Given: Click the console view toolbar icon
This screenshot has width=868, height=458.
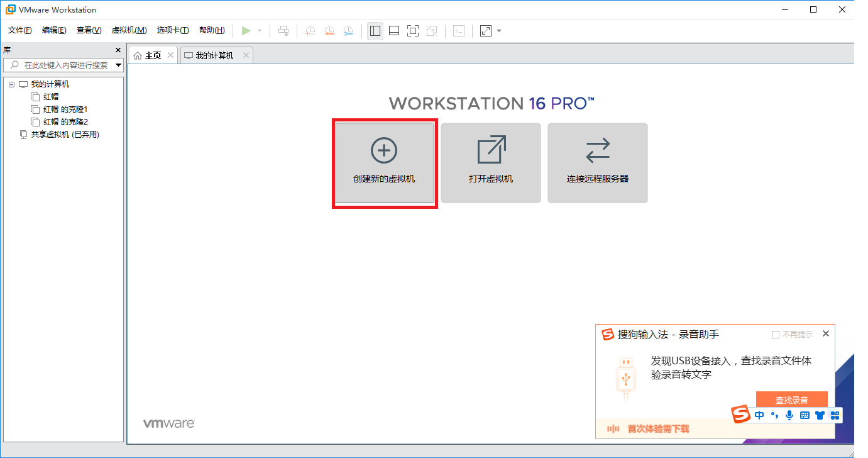Looking at the screenshot, I should [x=459, y=31].
